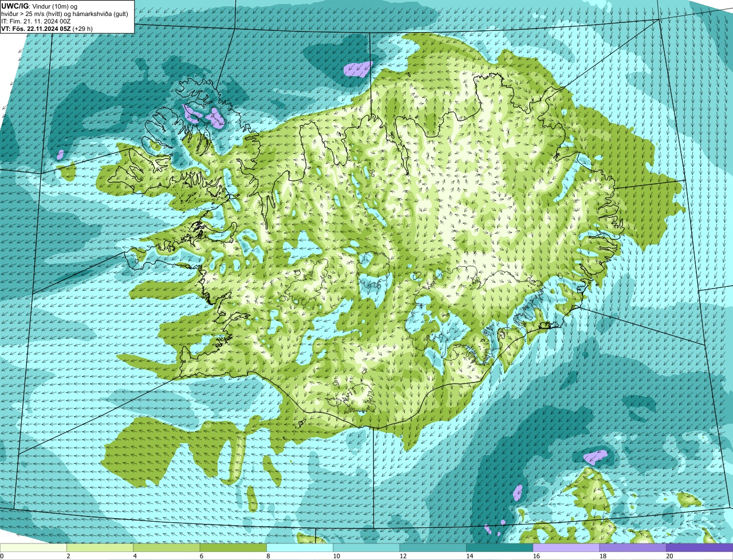Pick the pale yellow 0–2 color bar segment
This screenshot has width=733, height=560.
point(33,547)
